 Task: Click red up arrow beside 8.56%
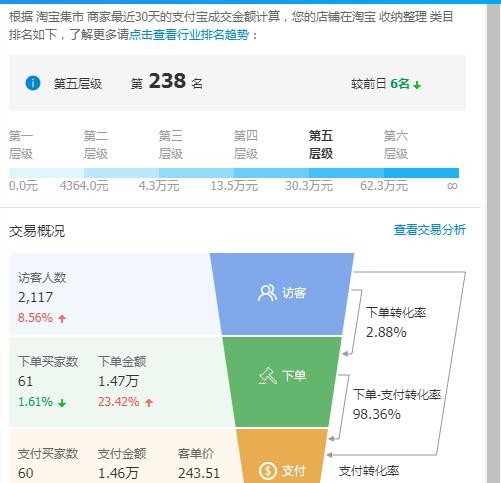point(62,318)
